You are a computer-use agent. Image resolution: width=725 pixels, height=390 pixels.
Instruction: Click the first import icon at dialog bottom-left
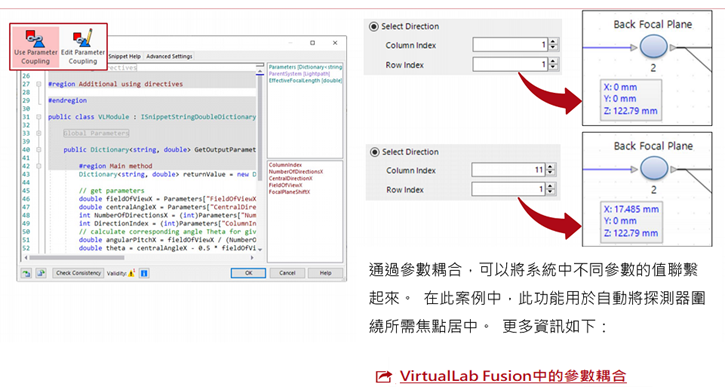point(26,273)
